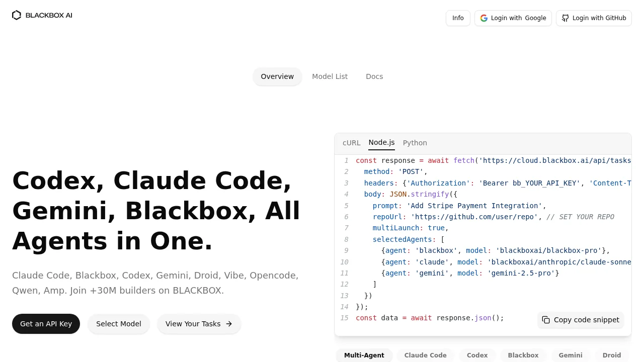The height and width of the screenshot is (362, 644).
Task: Toggle the Droid agent chip
Action: pyautogui.click(x=611, y=355)
